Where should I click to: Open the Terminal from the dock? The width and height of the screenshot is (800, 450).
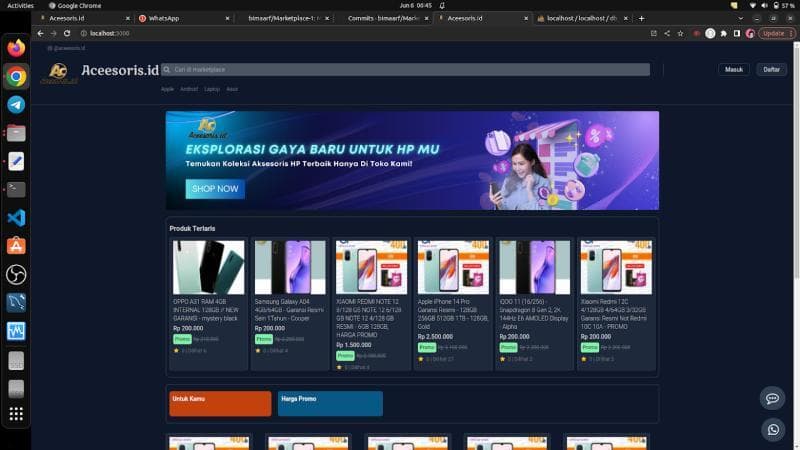[x=16, y=189]
